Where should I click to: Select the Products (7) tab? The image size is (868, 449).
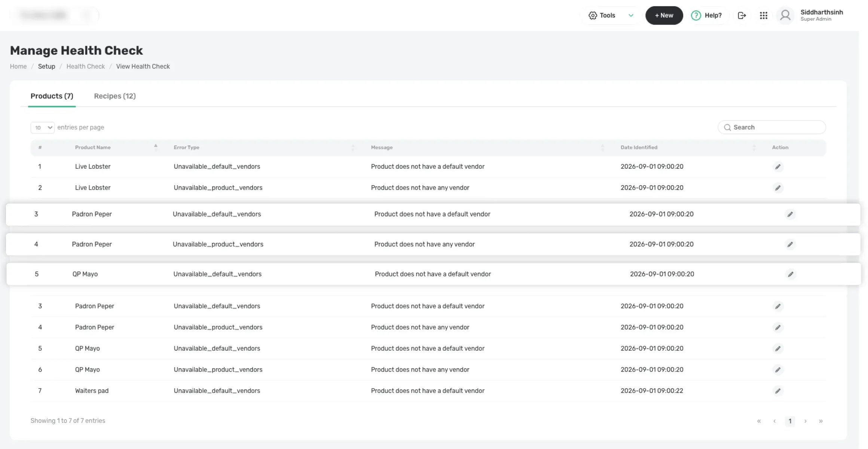click(x=52, y=96)
